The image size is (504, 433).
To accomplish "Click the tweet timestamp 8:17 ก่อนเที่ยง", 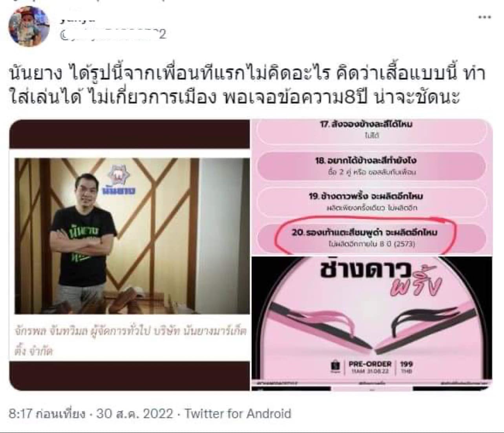I will point(47,413).
